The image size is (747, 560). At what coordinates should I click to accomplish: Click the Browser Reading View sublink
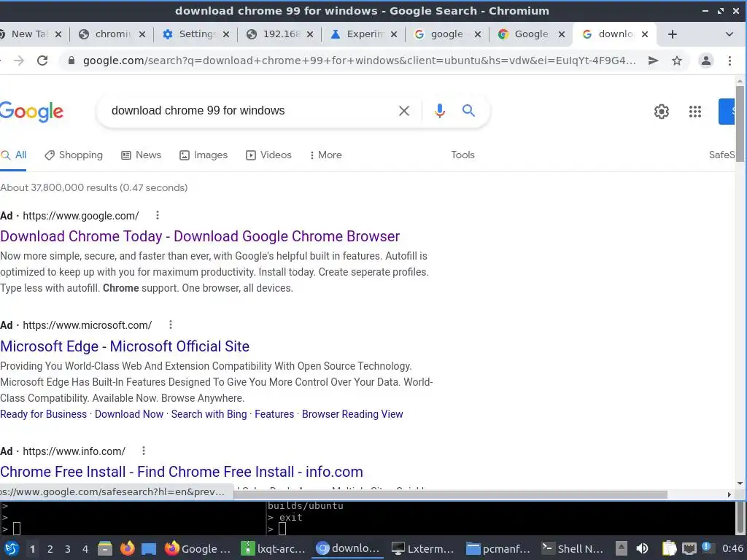coord(352,414)
